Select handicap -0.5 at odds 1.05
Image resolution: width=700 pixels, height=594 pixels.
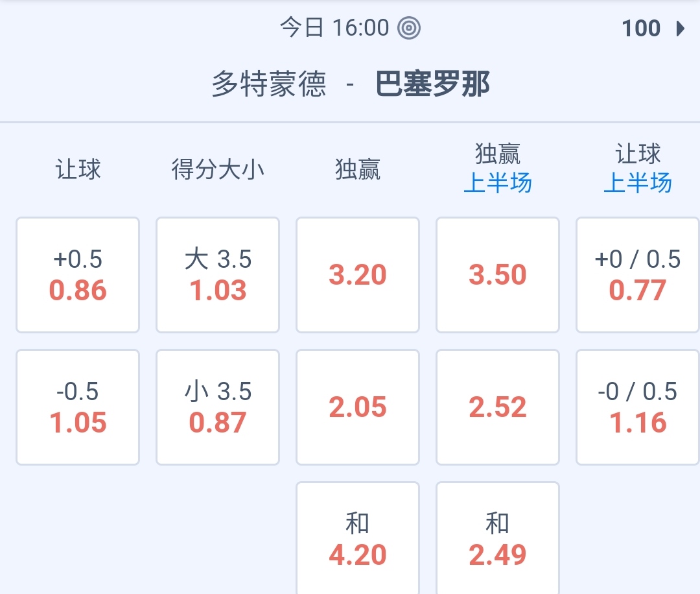[x=78, y=407]
